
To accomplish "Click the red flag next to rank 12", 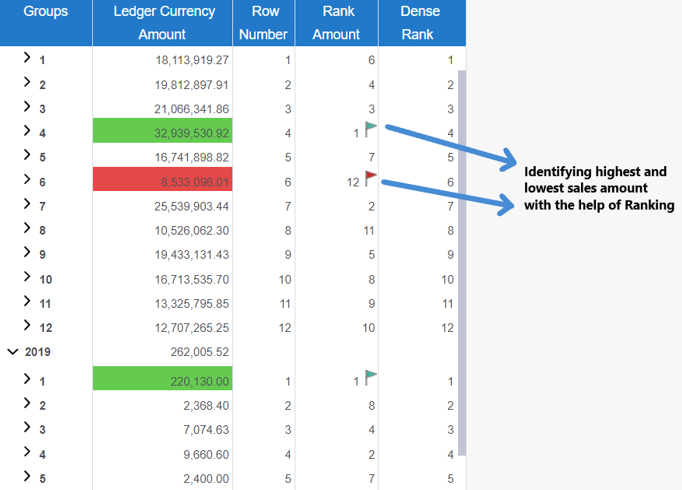I will click(371, 178).
